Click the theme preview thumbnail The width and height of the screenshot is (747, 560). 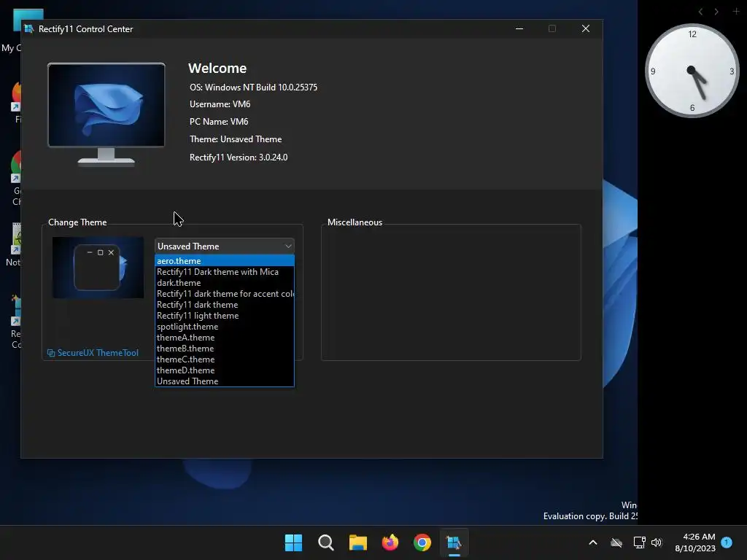(98, 268)
